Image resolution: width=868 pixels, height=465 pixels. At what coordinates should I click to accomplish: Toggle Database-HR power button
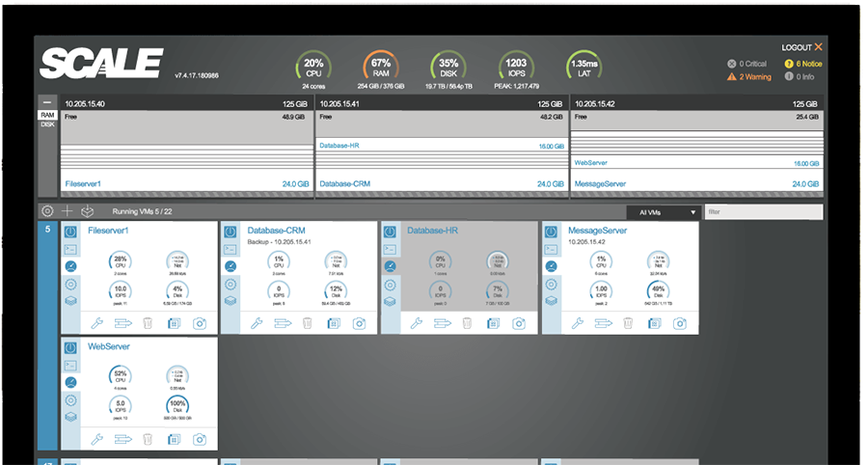coord(391,232)
